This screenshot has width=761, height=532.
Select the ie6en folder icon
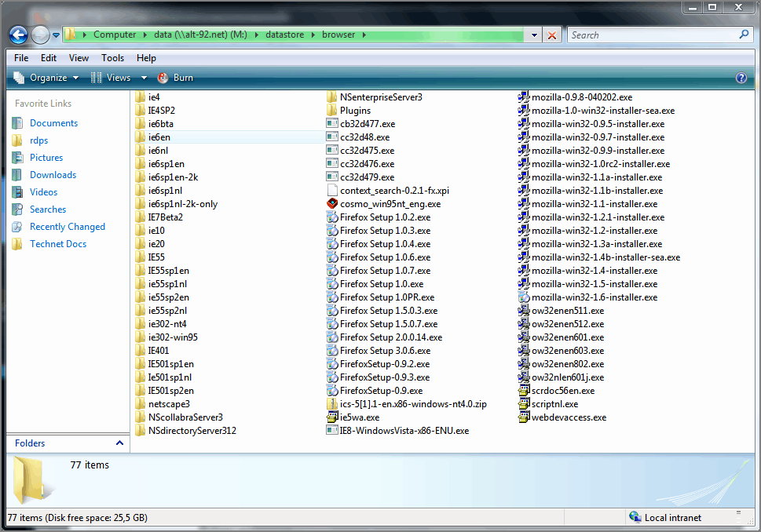pyautogui.click(x=140, y=137)
